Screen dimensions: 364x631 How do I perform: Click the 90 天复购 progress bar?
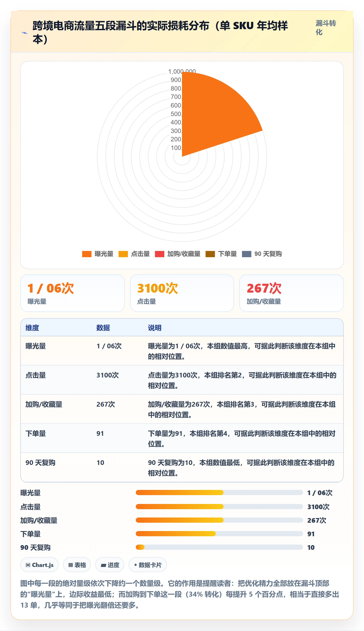click(x=219, y=547)
